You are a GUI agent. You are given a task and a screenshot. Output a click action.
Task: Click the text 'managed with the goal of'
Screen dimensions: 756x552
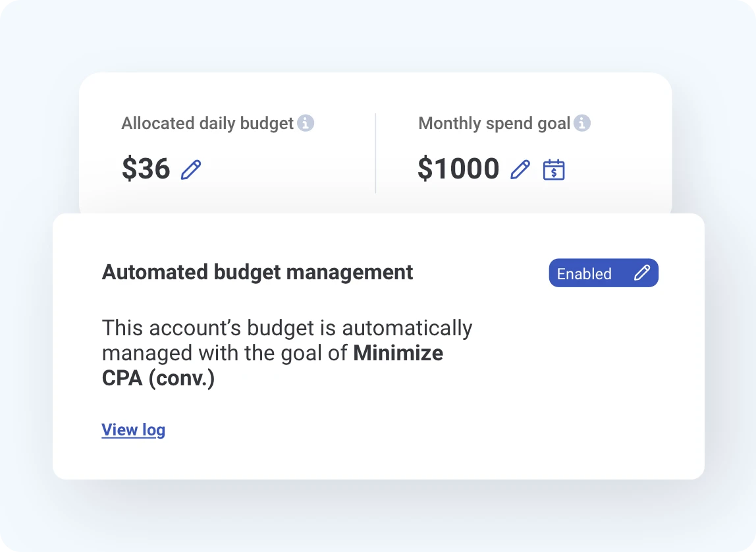[x=225, y=353]
